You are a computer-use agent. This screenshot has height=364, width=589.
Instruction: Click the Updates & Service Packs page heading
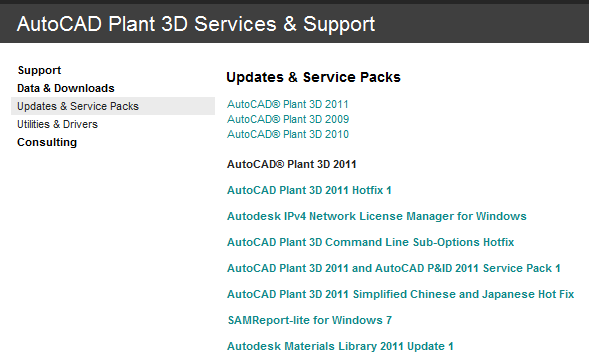(313, 77)
